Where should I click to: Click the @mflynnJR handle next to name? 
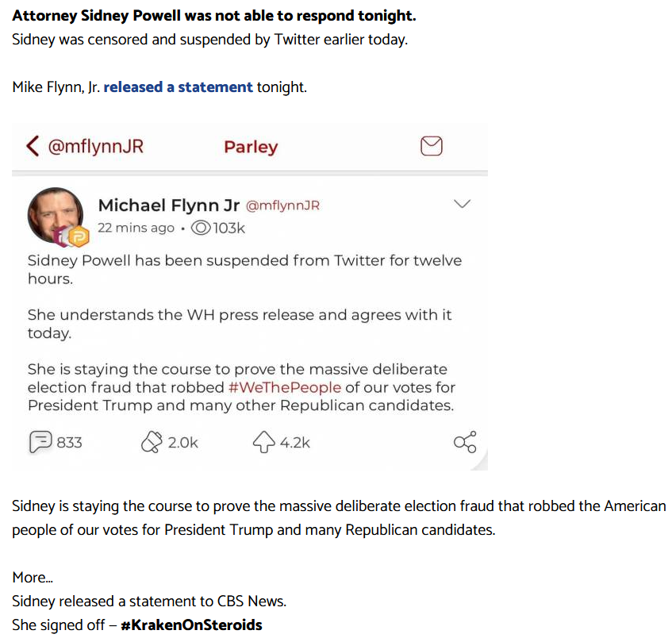[283, 206]
